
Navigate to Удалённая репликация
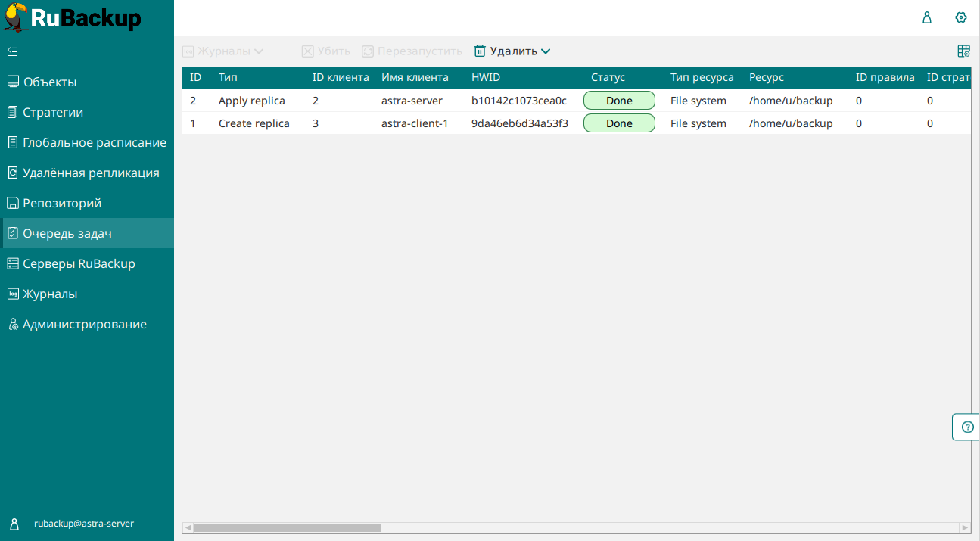click(x=91, y=173)
